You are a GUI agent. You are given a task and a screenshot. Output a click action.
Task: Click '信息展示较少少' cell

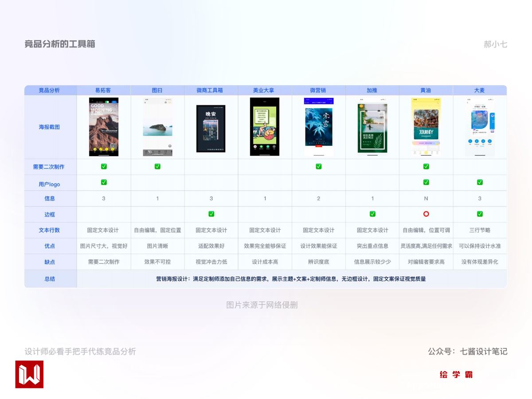[372, 262]
